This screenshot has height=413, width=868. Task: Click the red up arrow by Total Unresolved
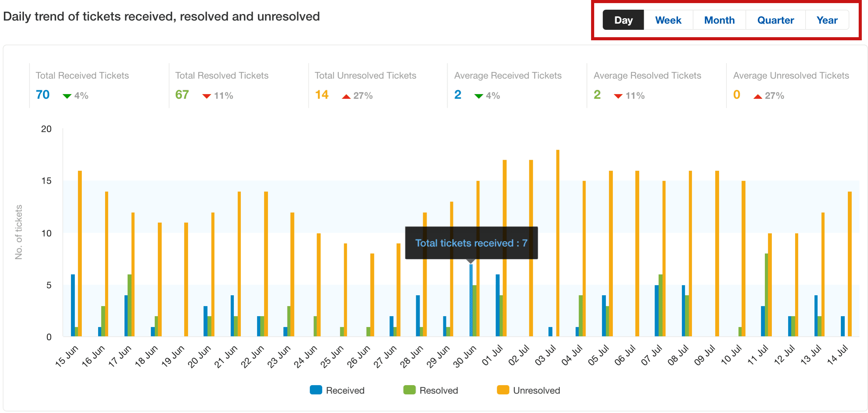(346, 96)
